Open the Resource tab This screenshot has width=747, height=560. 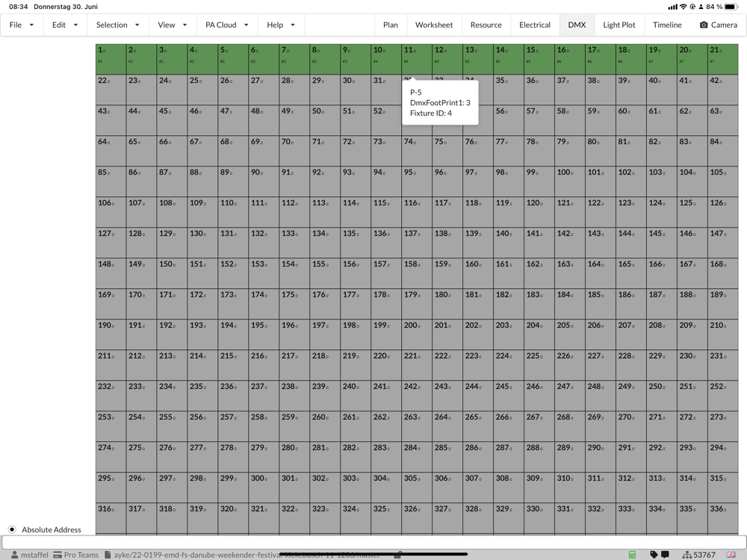pyautogui.click(x=486, y=25)
